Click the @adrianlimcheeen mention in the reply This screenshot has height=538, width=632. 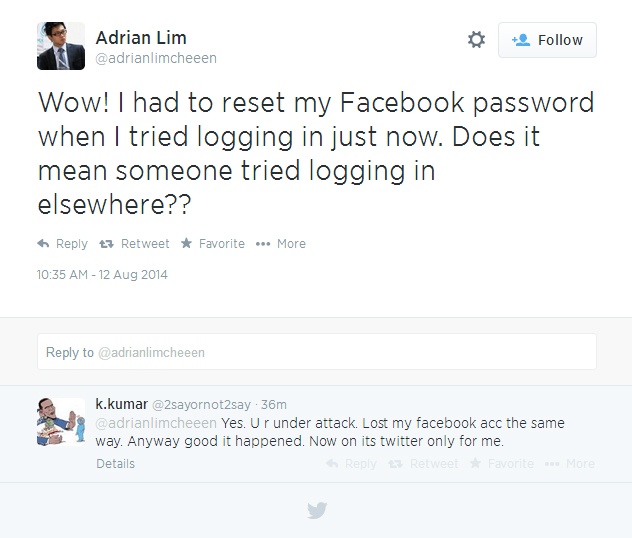point(156,423)
